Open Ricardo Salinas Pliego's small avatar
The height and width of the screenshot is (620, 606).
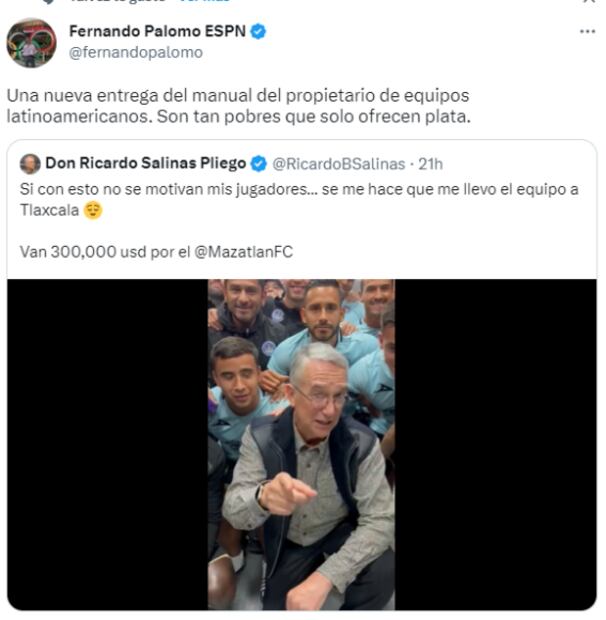click(30, 164)
